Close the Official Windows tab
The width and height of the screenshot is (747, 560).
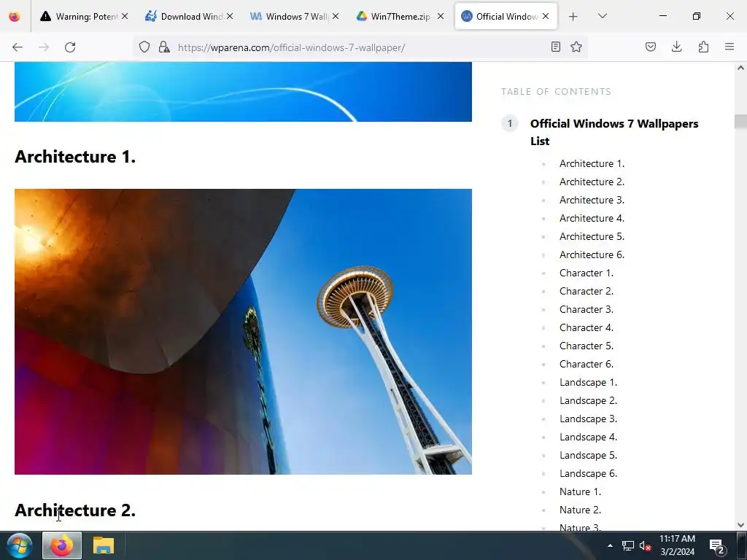pos(546,16)
